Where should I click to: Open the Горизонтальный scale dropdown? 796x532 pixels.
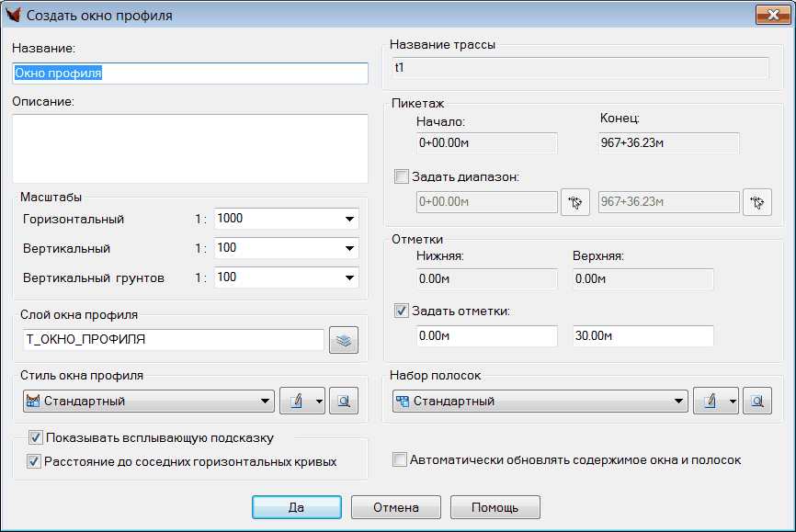(x=349, y=220)
